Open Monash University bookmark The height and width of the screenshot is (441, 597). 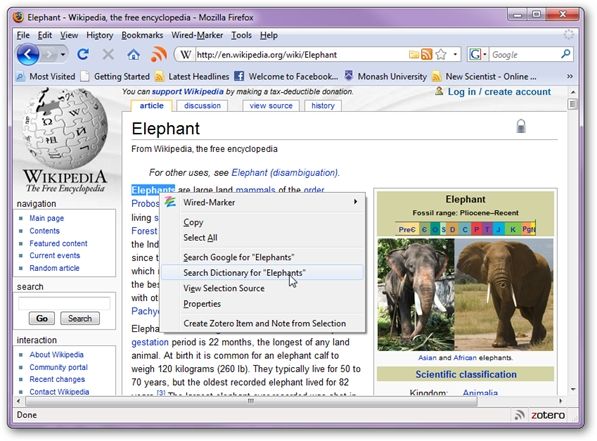point(385,77)
